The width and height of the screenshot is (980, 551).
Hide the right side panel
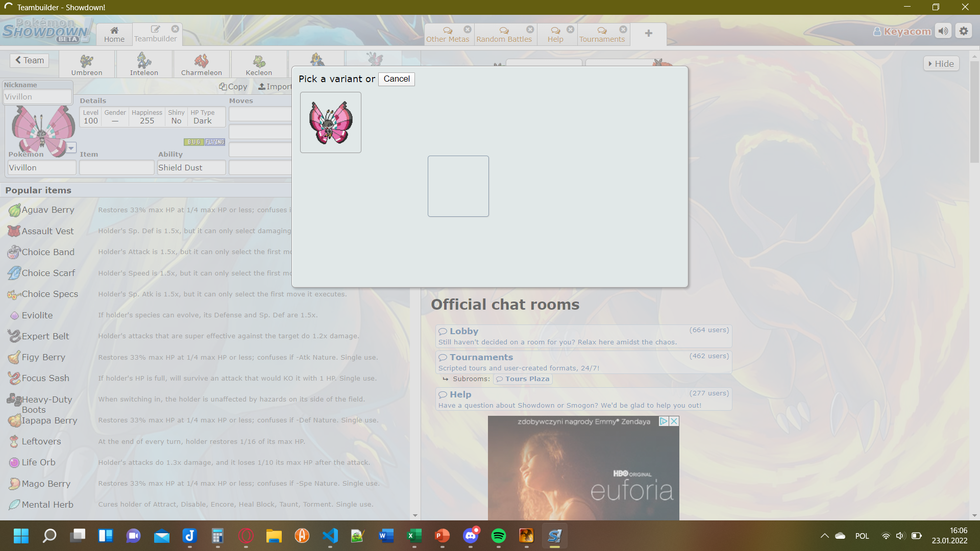tap(941, 64)
